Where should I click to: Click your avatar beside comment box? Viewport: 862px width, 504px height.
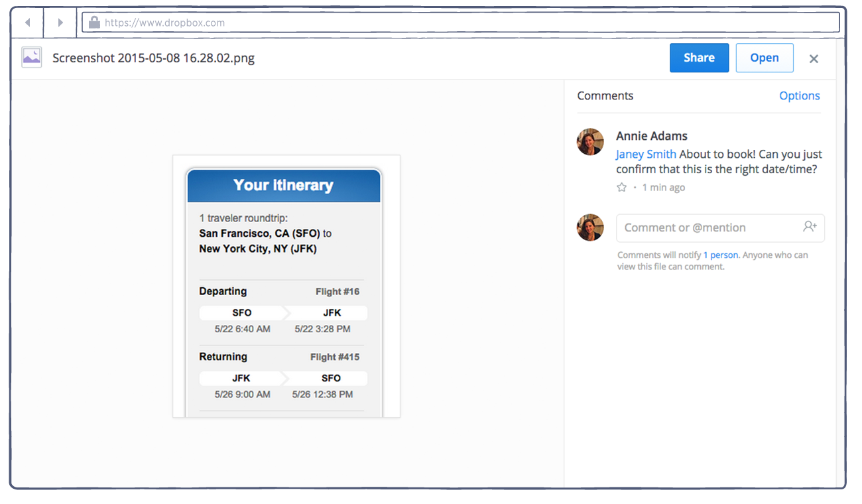coord(590,227)
